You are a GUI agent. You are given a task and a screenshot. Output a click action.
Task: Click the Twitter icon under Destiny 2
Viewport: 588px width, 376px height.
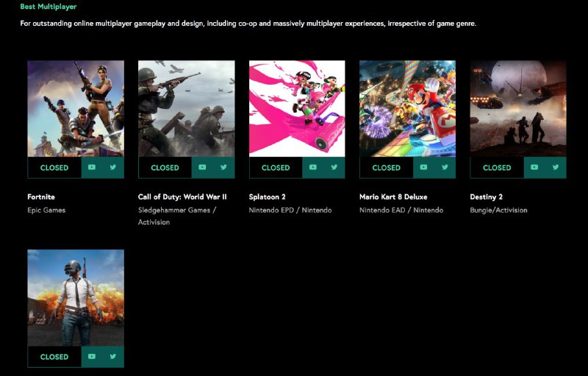556,167
